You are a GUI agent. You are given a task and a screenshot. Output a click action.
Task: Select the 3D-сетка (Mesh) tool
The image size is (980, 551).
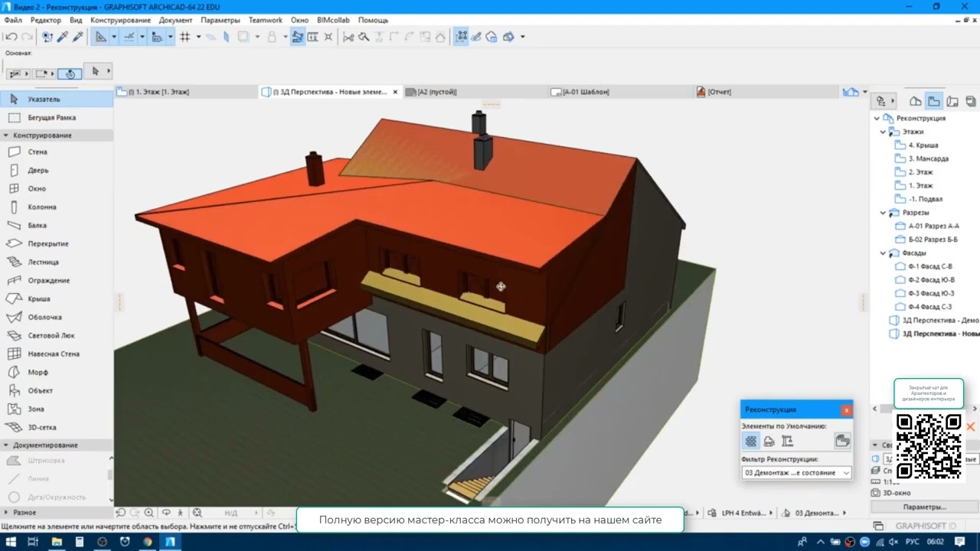[x=57, y=427]
